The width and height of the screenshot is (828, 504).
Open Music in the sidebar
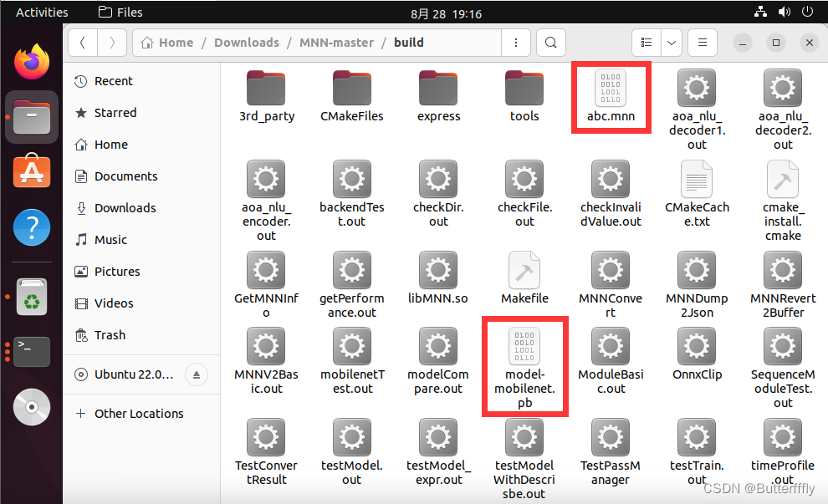tap(141, 240)
